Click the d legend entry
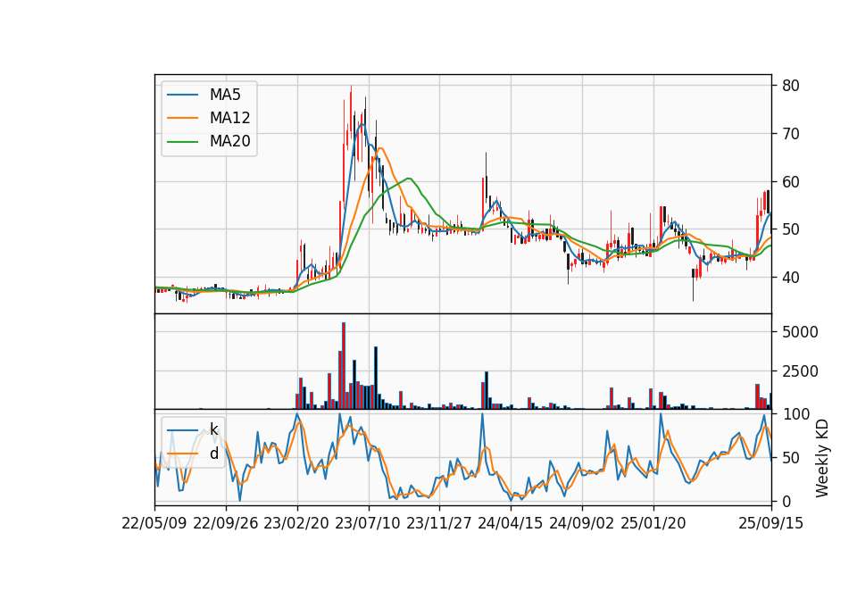The width and height of the screenshot is (857, 616). (213, 454)
